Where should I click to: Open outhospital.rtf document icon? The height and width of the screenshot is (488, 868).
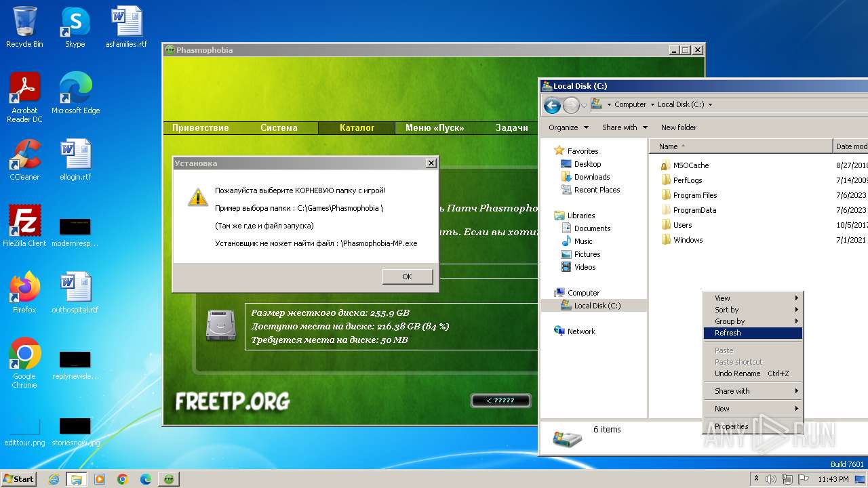(x=75, y=292)
